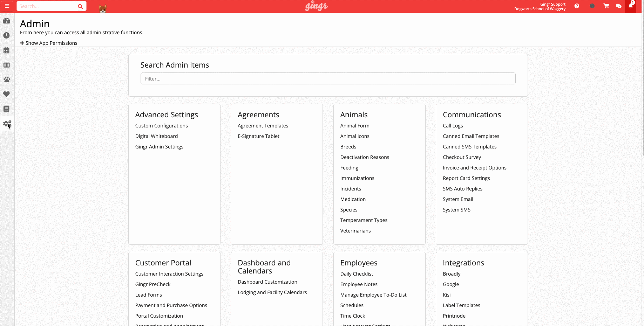This screenshot has width=644, height=326.
Task: Open Gingr Admin Settings
Action: click(160, 147)
